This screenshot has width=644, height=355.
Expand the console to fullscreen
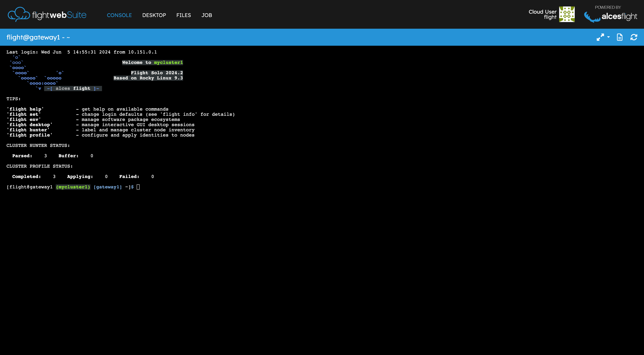[x=601, y=37]
